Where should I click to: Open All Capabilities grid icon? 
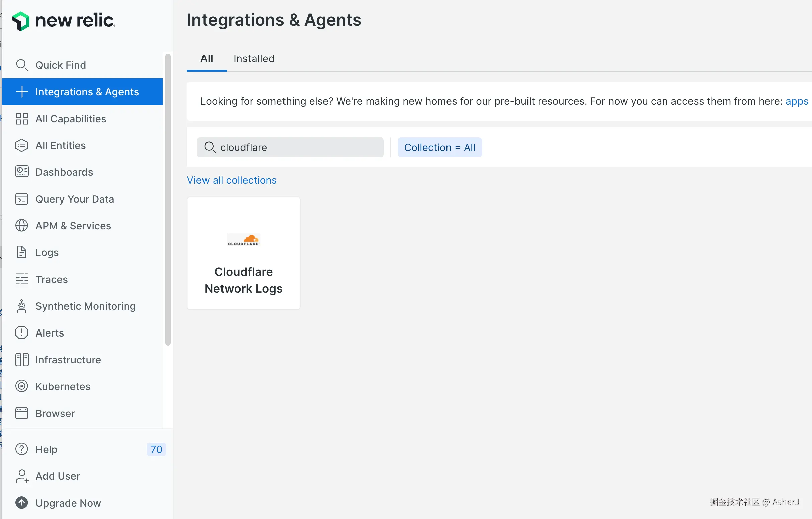tap(22, 119)
